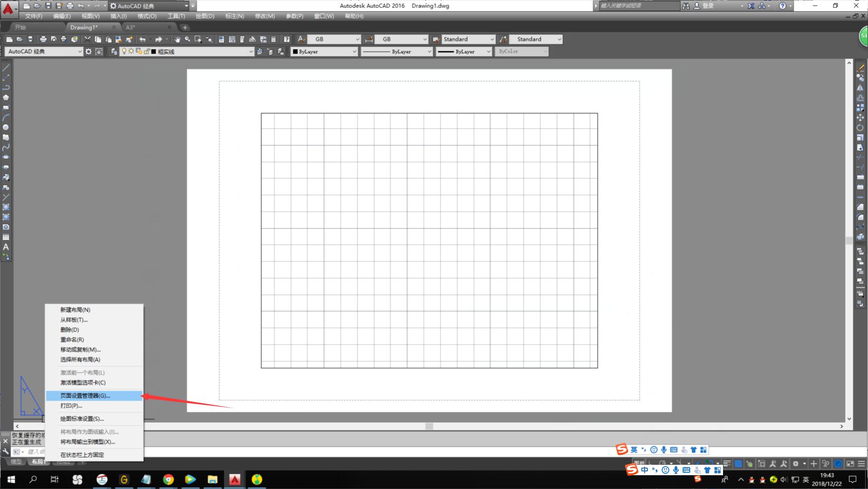
Task: Open File Explorer from the taskbar
Action: coord(212,479)
